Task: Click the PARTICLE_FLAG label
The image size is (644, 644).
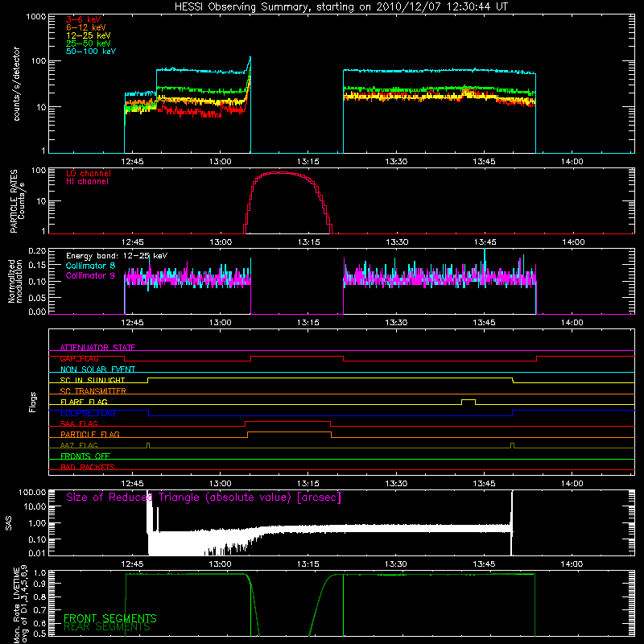Action: coord(90,435)
